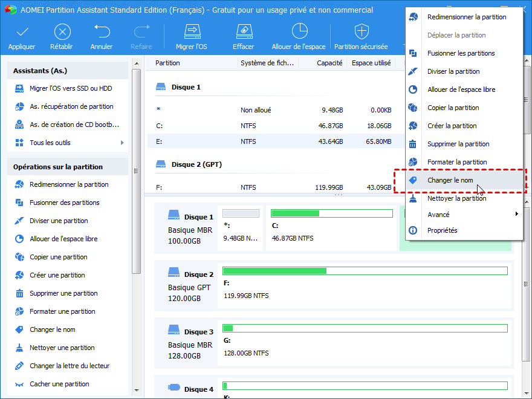Screen dimensions: 532x399
Task: Click Fusionner des partitions in sidebar
Action: (x=64, y=203)
